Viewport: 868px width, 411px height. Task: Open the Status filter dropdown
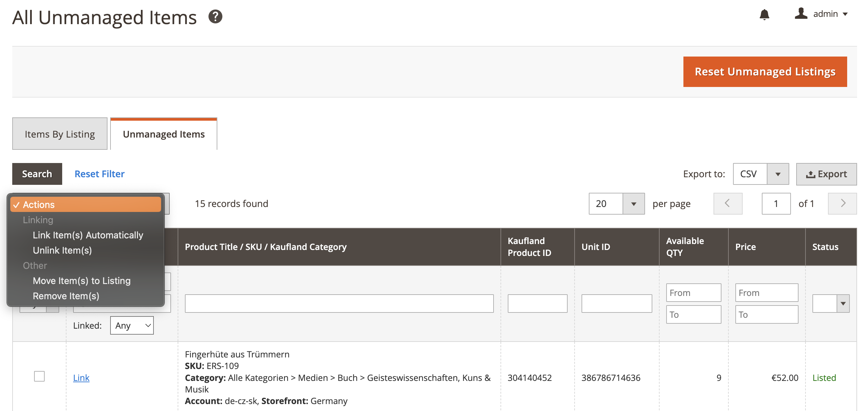click(843, 304)
